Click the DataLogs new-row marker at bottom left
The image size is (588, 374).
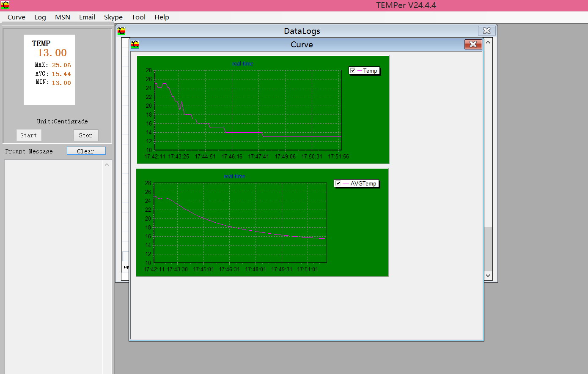tap(126, 267)
